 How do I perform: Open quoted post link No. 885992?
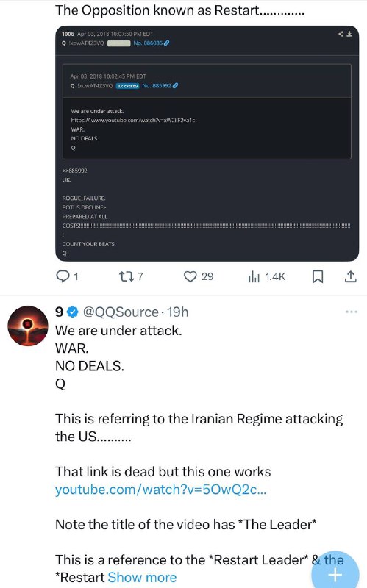[160, 86]
